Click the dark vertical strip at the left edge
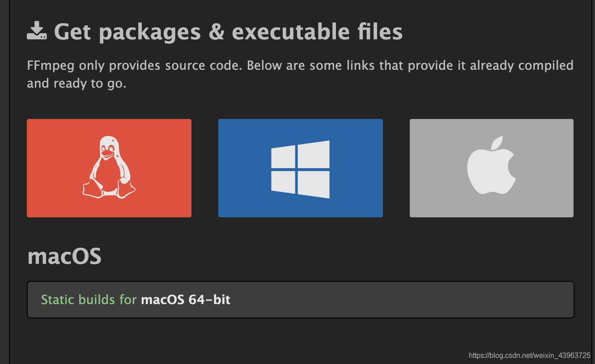 pyautogui.click(x=4, y=179)
